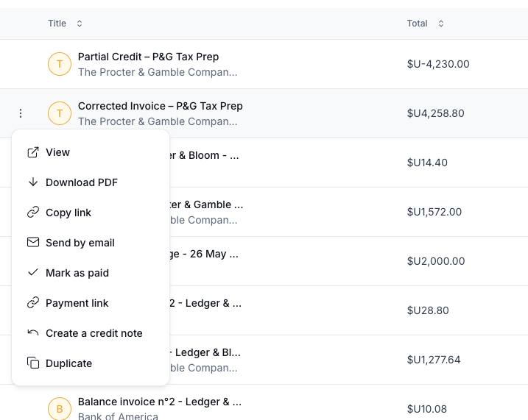Click the Payment link chain icon

[x=33, y=302]
